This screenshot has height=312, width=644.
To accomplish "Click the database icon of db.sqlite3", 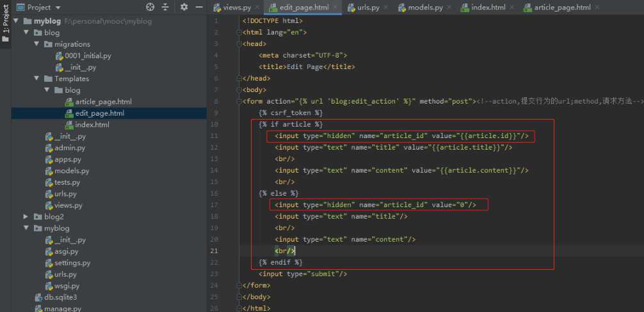I will pyautogui.click(x=38, y=297).
